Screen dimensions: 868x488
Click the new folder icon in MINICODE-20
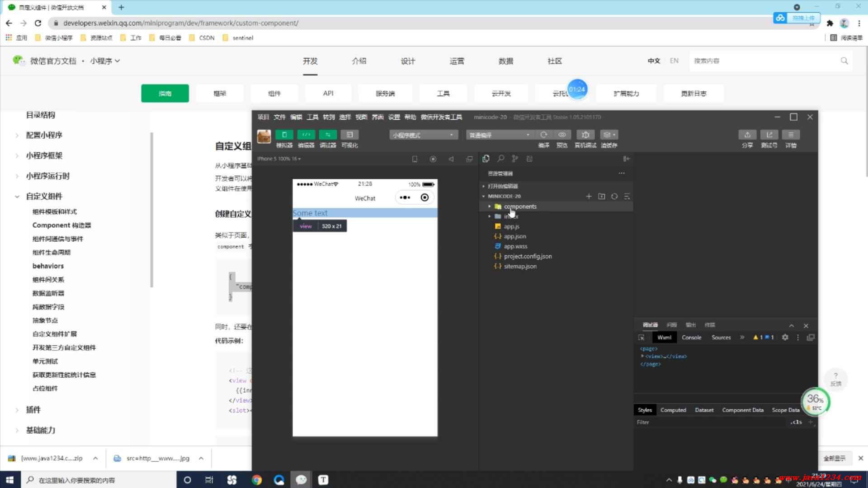(601, 196)
